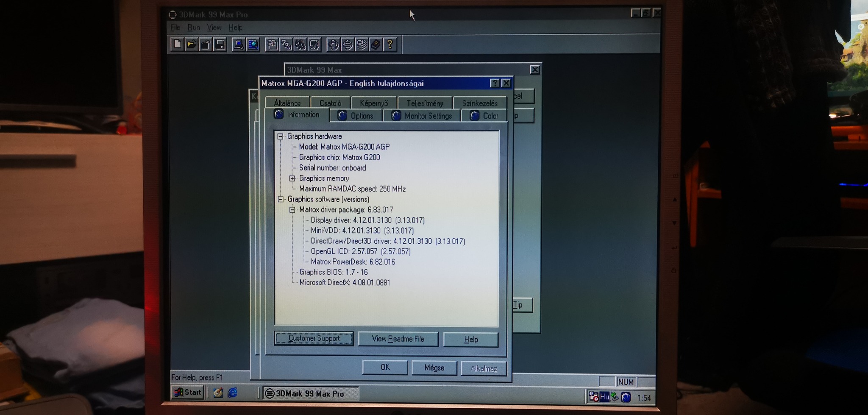This screenshot has width=868, height=415.
Task: Click the View Readme File button
Action: click(398, 339)
